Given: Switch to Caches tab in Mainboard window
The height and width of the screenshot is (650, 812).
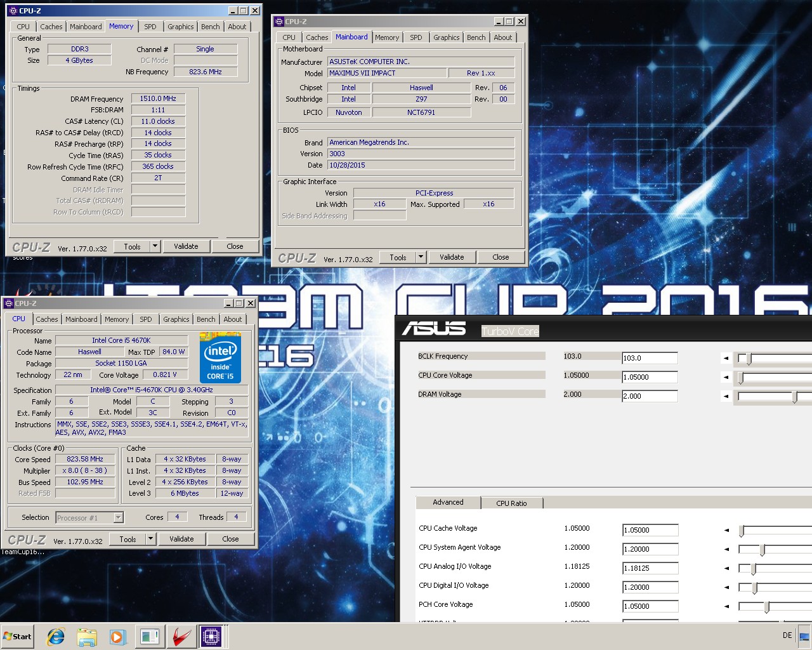Looking at the screenshot, I should (317, 37).
